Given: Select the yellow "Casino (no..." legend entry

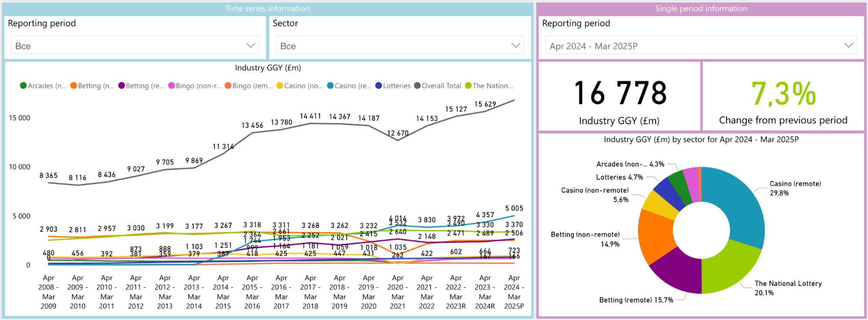Looking at the screenshot, I should pos(300,86).
